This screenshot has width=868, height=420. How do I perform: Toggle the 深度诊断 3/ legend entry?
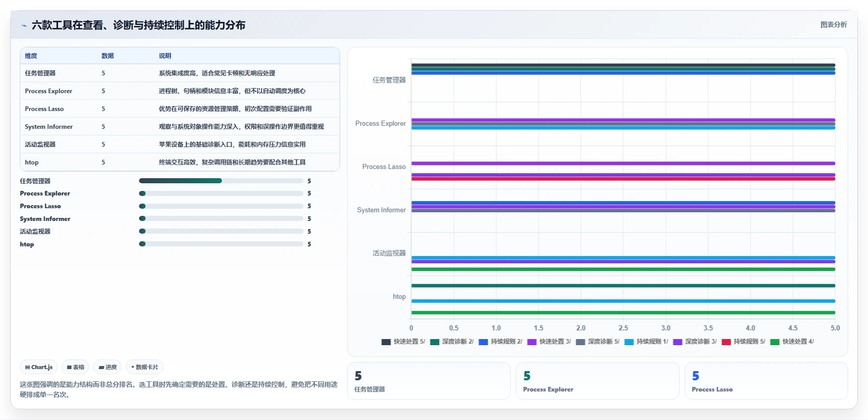coord(695,342)
